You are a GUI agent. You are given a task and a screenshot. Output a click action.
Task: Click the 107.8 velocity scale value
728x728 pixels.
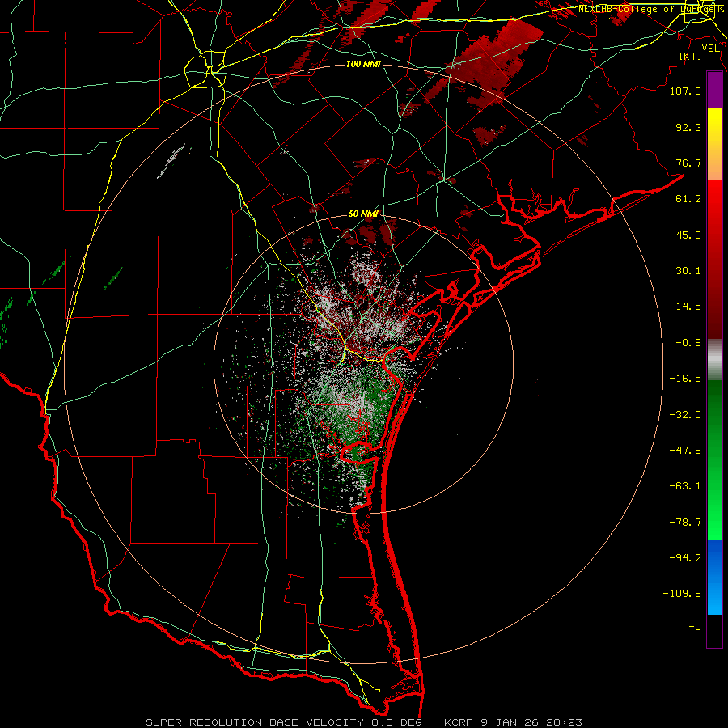685,91
